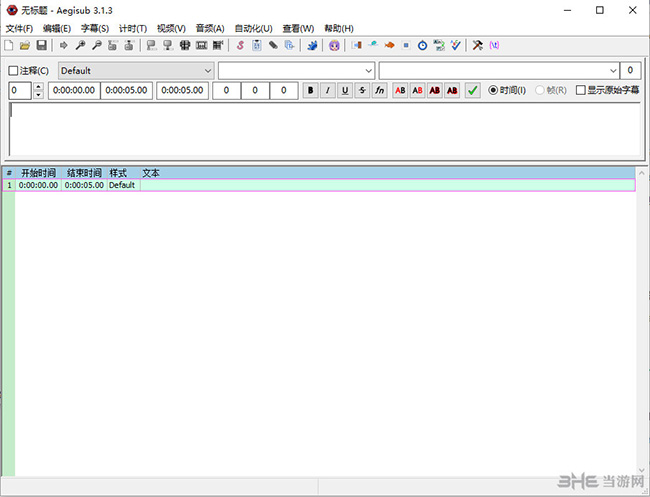Decrease layer number with down arrow

click(38, 95)
